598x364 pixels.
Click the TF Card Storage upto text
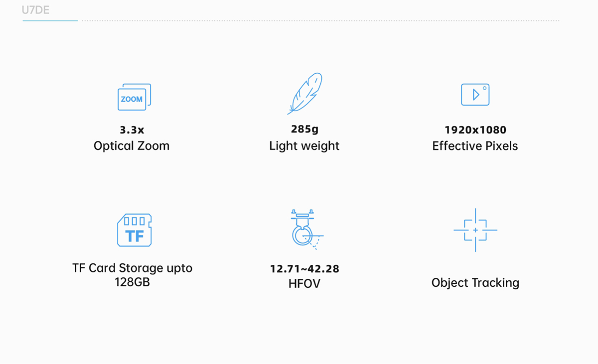coord(132,268)
